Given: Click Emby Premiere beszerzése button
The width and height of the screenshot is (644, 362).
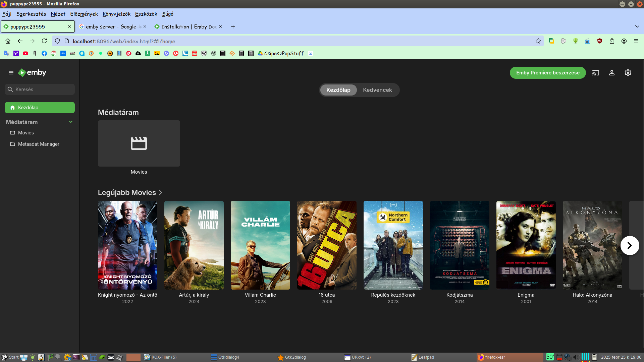Looking at the screenshot, I should [x=548, y=73].
